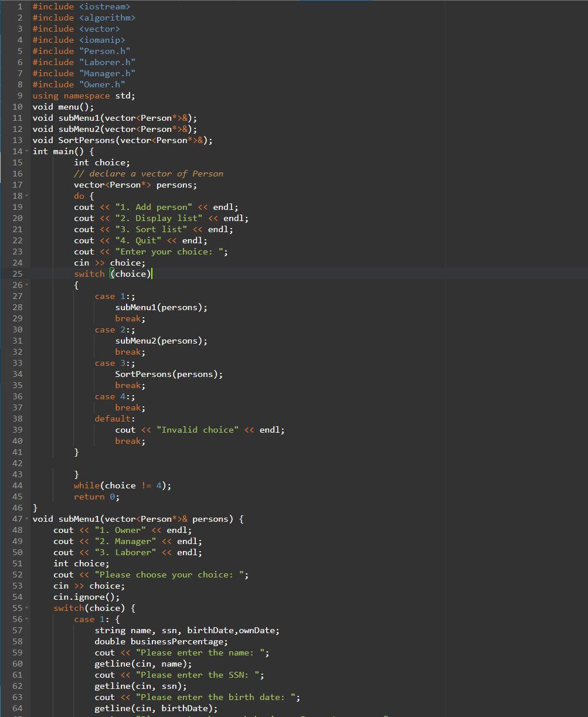The width and height of the screenshot is (588, 717).
Task: Click the "subMenu1(persons);" call
Action: pyautogui.click(x=161, y=307)
